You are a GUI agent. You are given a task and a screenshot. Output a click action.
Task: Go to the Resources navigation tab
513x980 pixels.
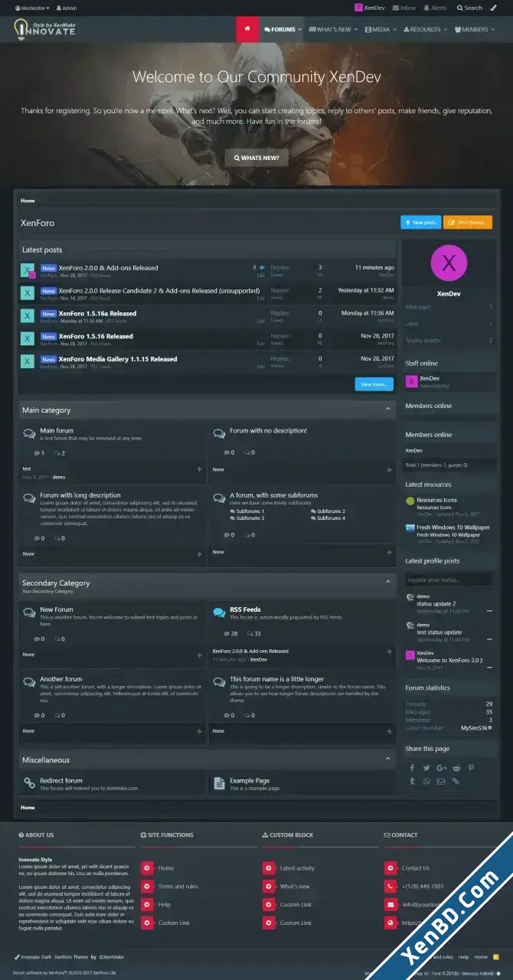click(423, 29)
